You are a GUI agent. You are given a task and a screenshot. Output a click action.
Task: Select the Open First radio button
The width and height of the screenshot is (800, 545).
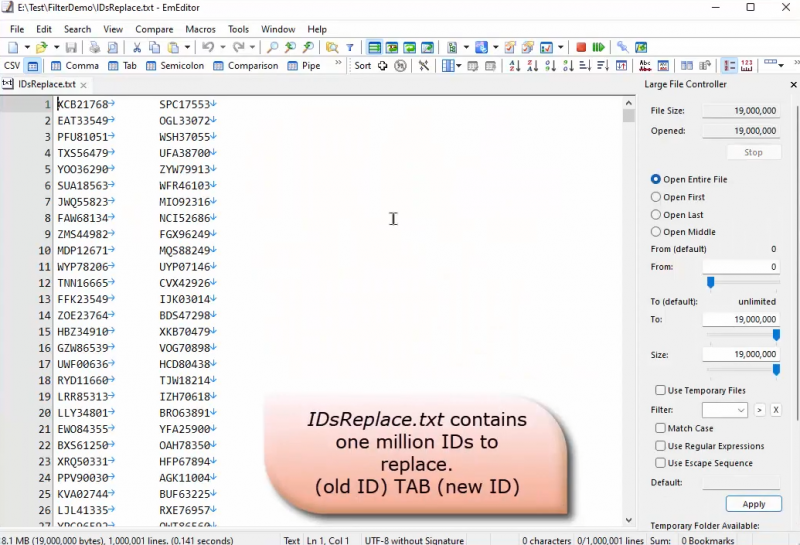656,197
